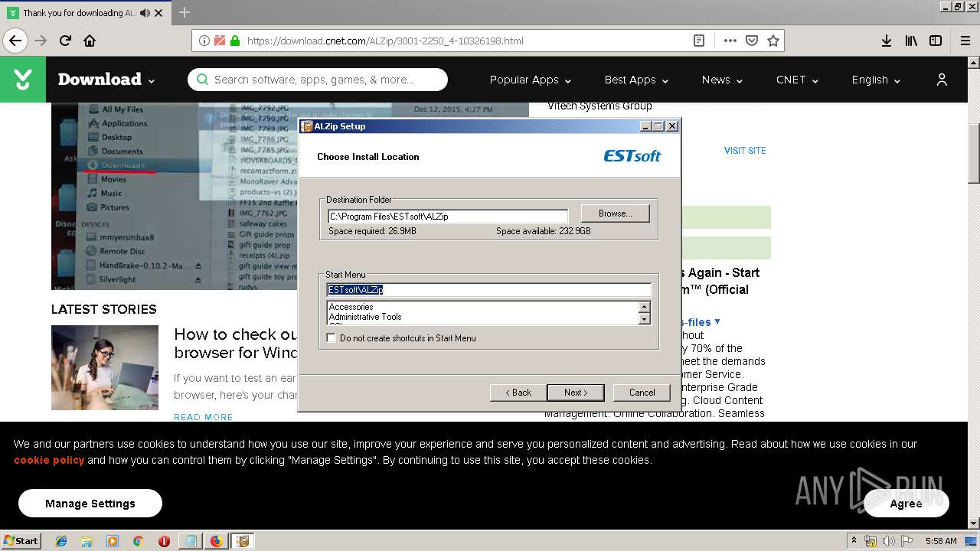The height and width of the screenshot is (551, 980).
Task: Click the cookie policy link
Action: tap(49, 460)
